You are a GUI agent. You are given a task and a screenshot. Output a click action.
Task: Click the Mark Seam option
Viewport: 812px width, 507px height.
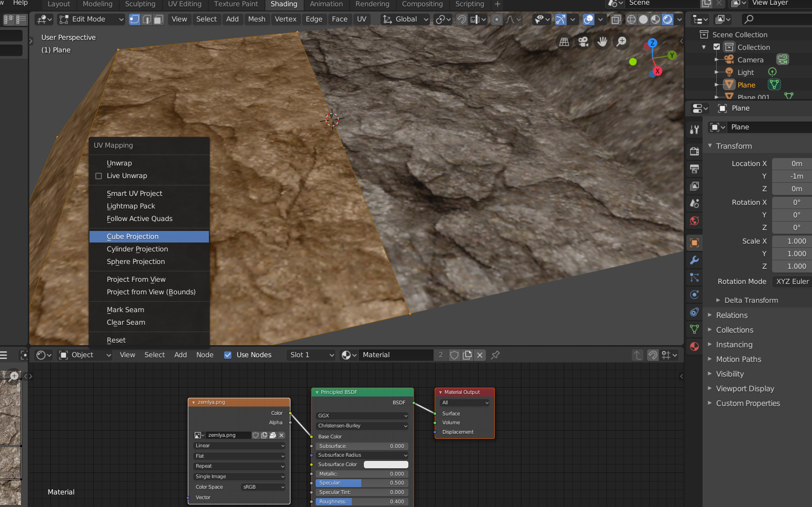[x=126, y=310]
